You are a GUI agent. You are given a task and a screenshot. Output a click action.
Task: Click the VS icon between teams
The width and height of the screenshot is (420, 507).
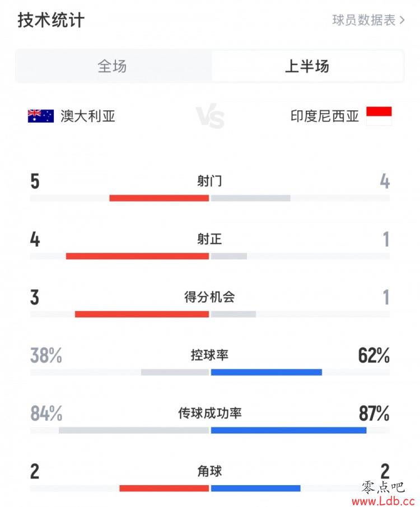click(210, 118)
